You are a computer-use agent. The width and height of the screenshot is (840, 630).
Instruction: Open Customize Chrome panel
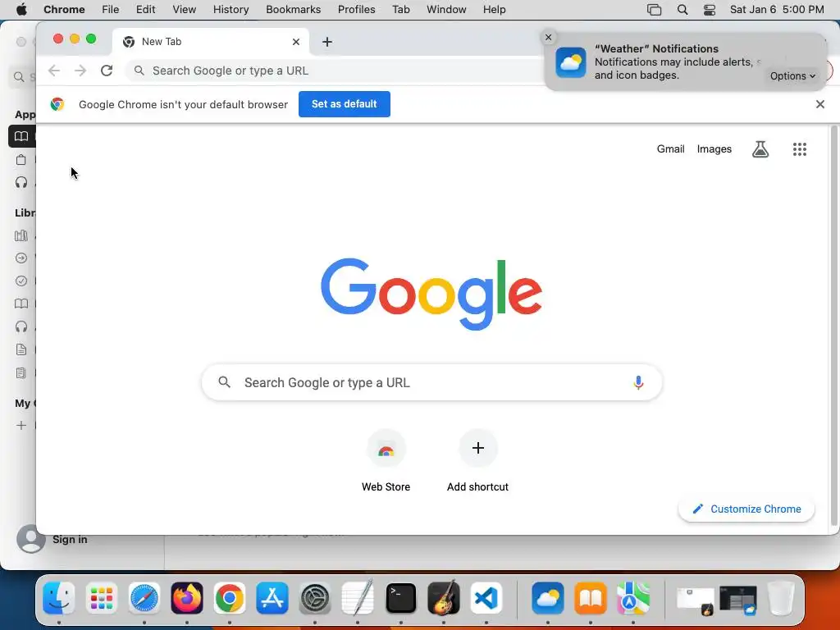pyautogui.click(x=746, y=509)
